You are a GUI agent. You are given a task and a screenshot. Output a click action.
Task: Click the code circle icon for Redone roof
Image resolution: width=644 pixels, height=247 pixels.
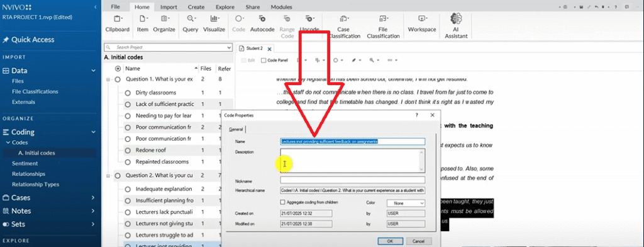tap(127, 150)
